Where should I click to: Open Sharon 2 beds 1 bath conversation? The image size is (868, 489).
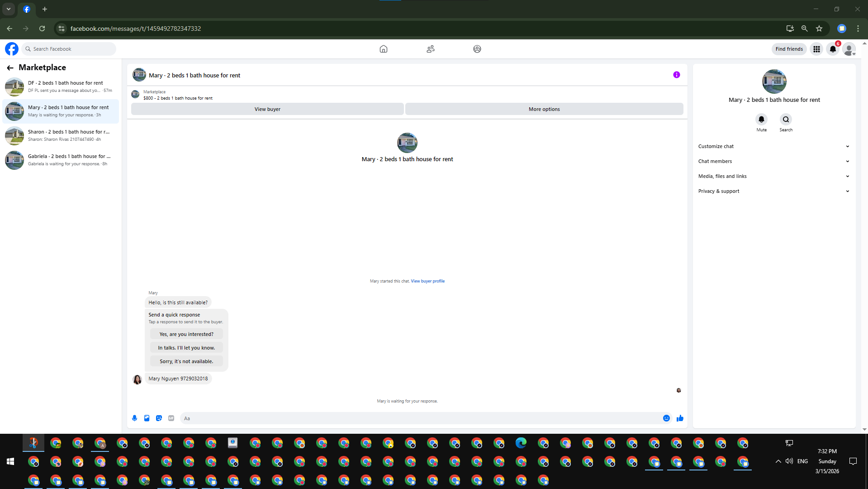(x=61, y=136)
